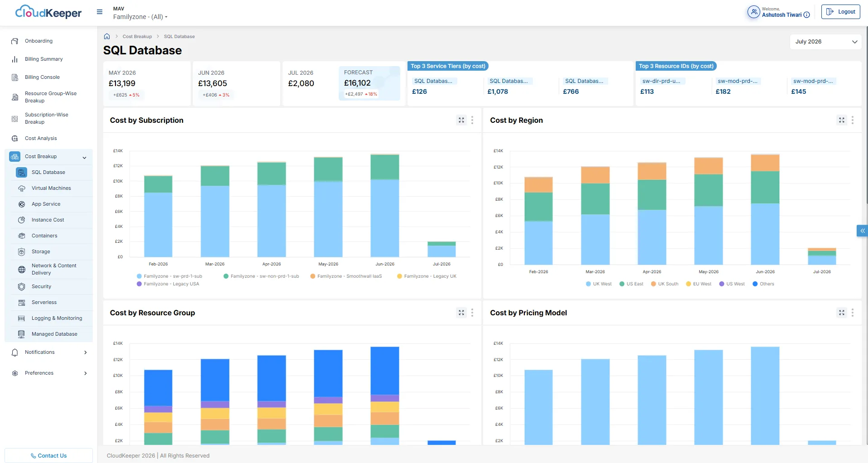The height and width of the screenshot is (463, 868).
Task: Click the App Service icon
Action: pyautogui.click(x=21, y=204)
